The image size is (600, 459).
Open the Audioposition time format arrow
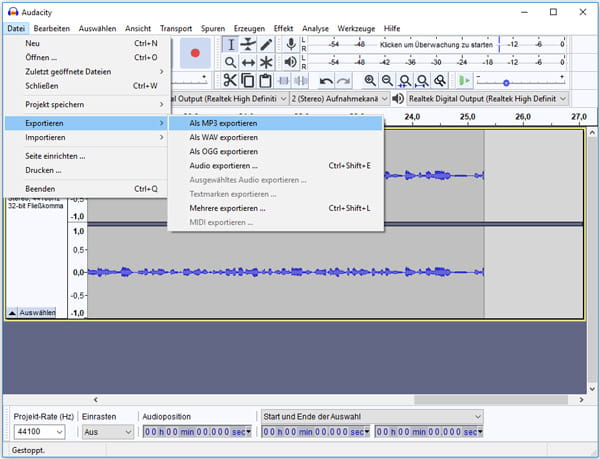(249, 432)
